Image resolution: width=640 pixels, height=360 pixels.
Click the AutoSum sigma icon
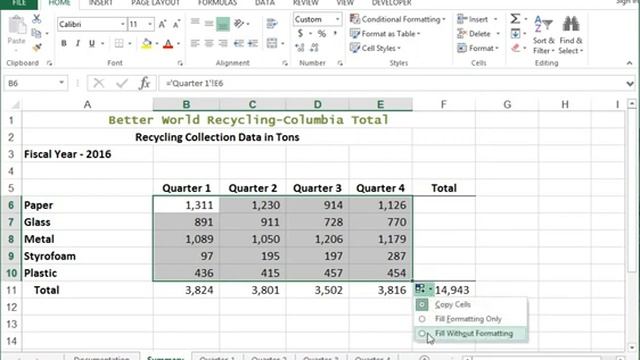515,19
